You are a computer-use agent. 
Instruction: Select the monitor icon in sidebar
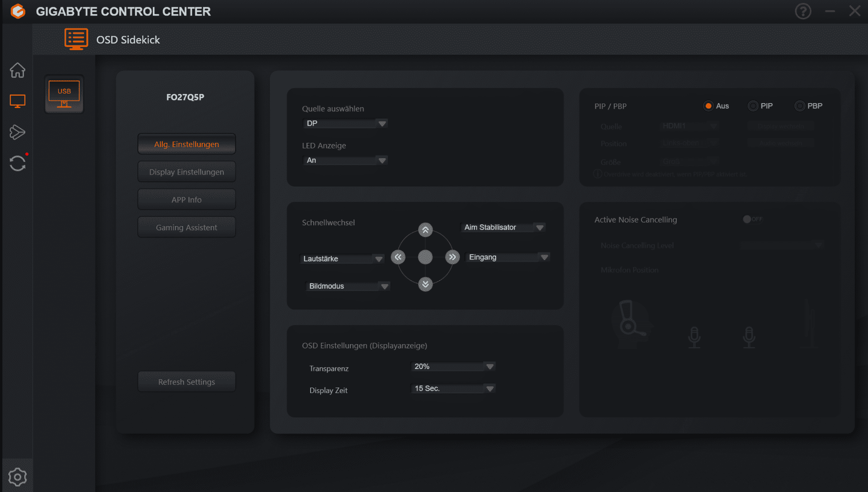click(17, 101)
